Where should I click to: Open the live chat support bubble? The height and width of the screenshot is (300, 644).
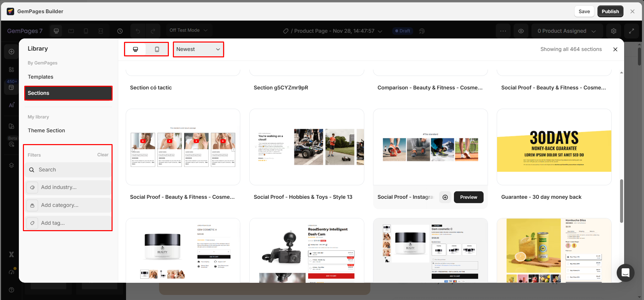(x=625, y=273)
